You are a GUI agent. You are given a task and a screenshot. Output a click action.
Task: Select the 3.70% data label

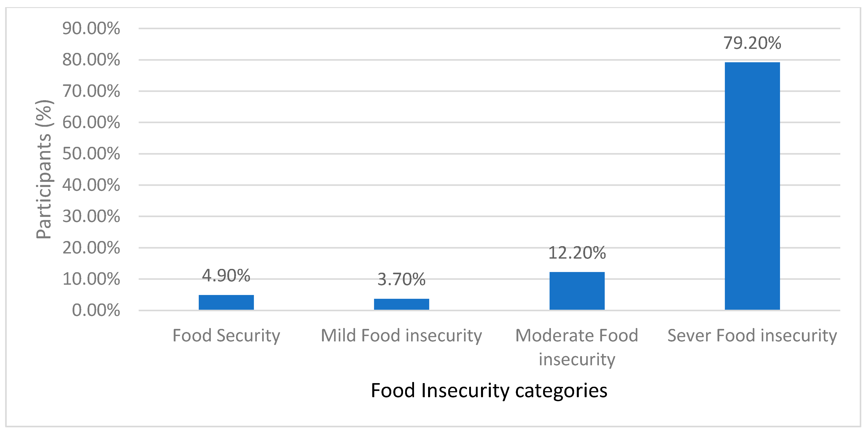(x=401, y=279)
